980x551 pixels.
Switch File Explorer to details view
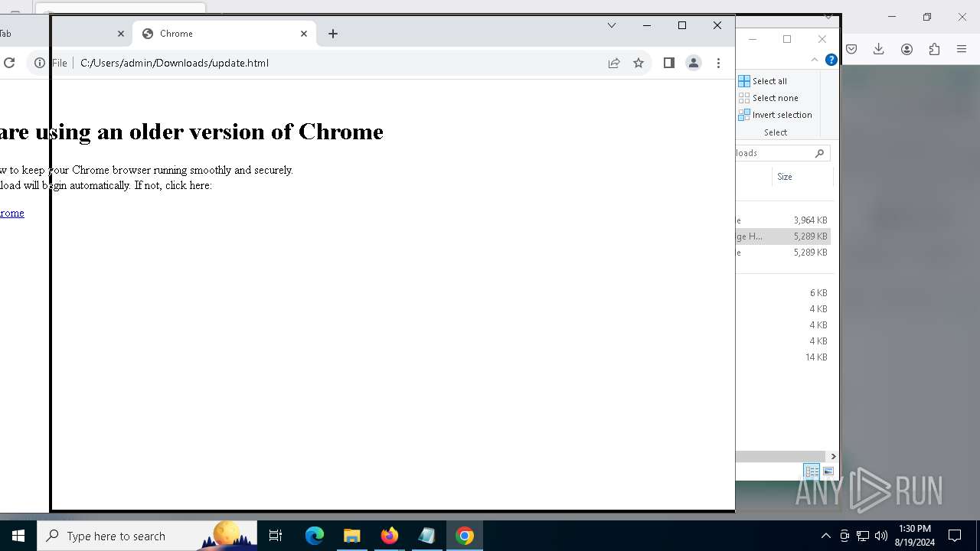[x=812, y=471]
